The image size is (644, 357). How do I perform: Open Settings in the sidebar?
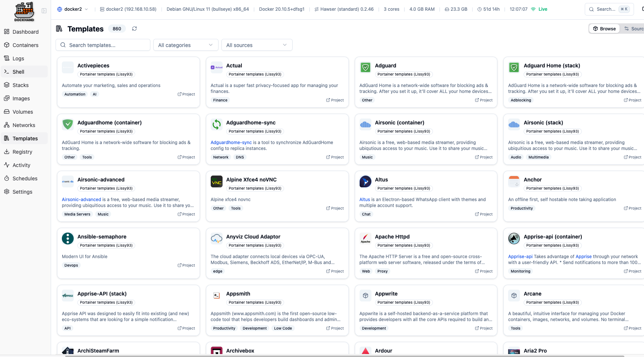[x=24, y=192]
